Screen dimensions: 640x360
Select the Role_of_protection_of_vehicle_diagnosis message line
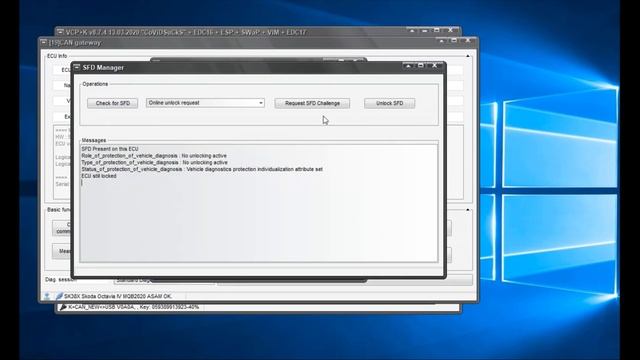(154, 156)
